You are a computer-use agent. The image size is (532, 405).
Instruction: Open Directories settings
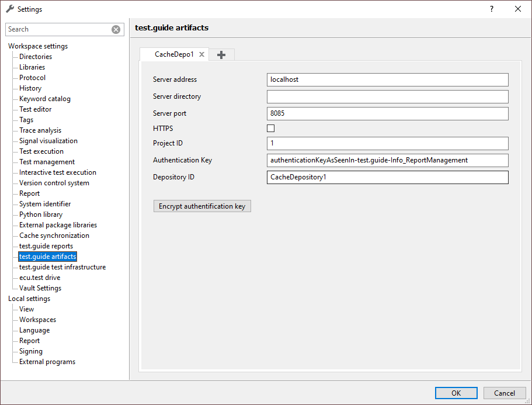36,57
